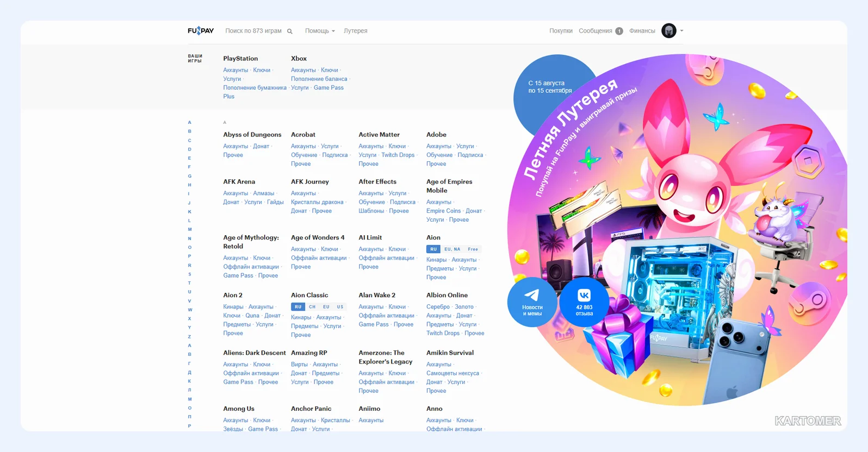
Task: Open Шаблоны under After Effects
Action: tap(371, 211)
